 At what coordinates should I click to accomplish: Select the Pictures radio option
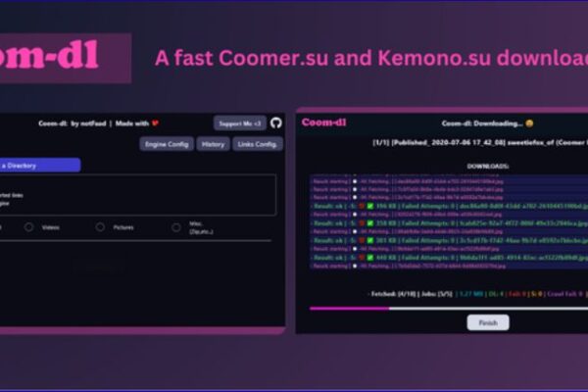[x=100, y=227]
